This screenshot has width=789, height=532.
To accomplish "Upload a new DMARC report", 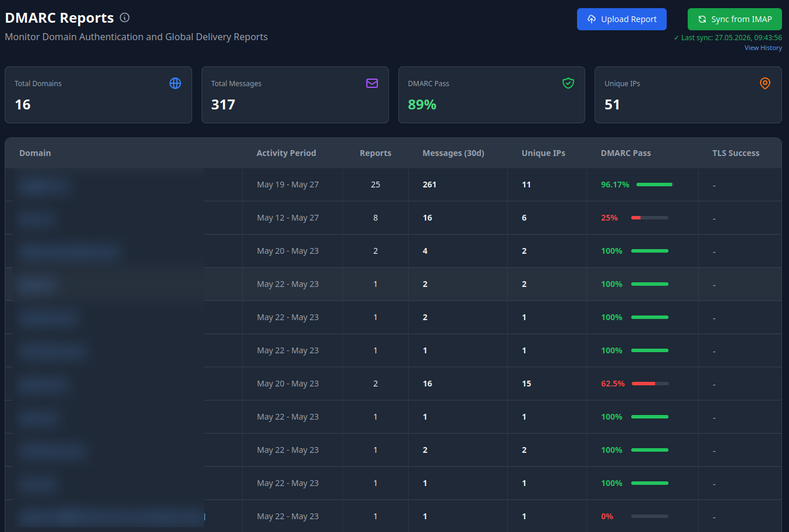I will [x=622, y=19].
